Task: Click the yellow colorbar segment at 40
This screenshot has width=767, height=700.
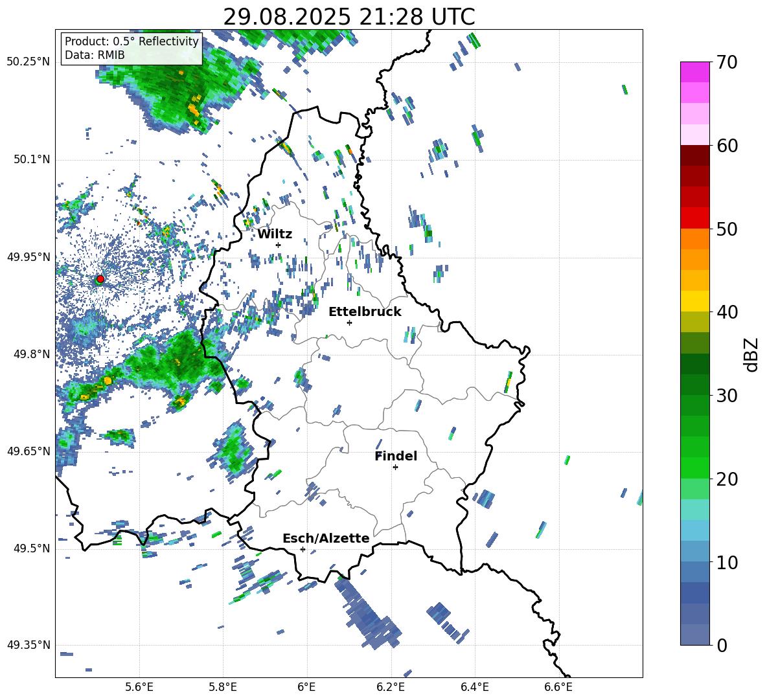Action: point(694,300)
